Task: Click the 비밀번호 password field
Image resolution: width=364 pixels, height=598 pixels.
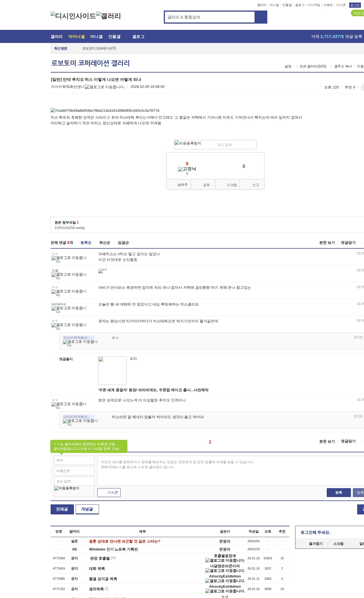Action: click(74, 471)
